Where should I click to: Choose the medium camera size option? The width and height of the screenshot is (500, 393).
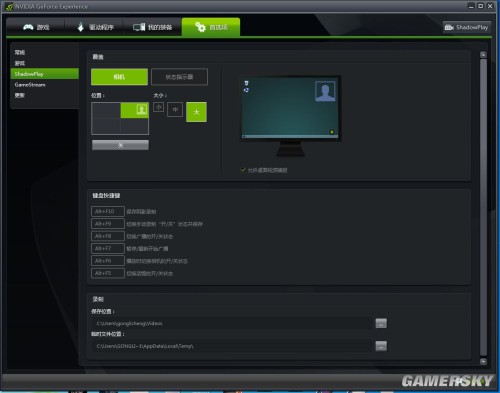175,110
